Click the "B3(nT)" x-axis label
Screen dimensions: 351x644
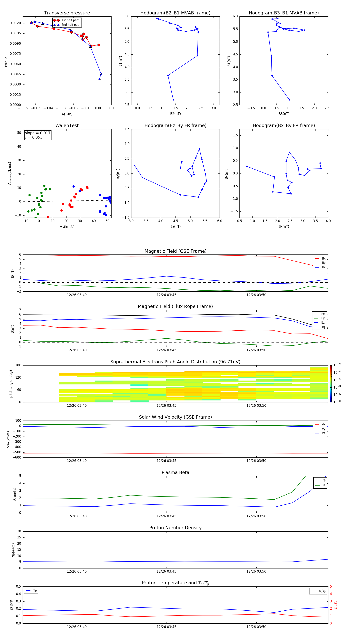[284, 114]
